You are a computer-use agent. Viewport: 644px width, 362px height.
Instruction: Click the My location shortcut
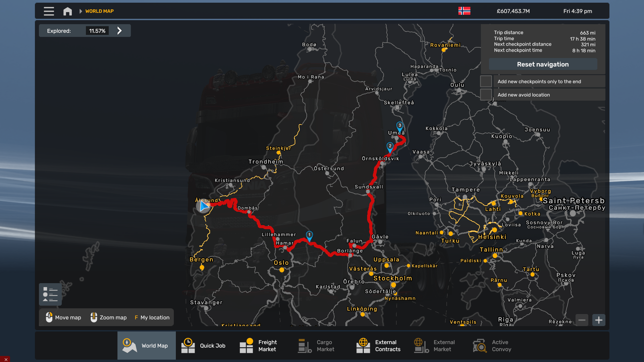tap(152, 317)
